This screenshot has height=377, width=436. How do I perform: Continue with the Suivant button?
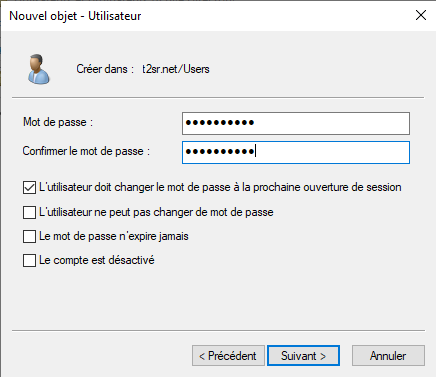[x=303, y=356]
